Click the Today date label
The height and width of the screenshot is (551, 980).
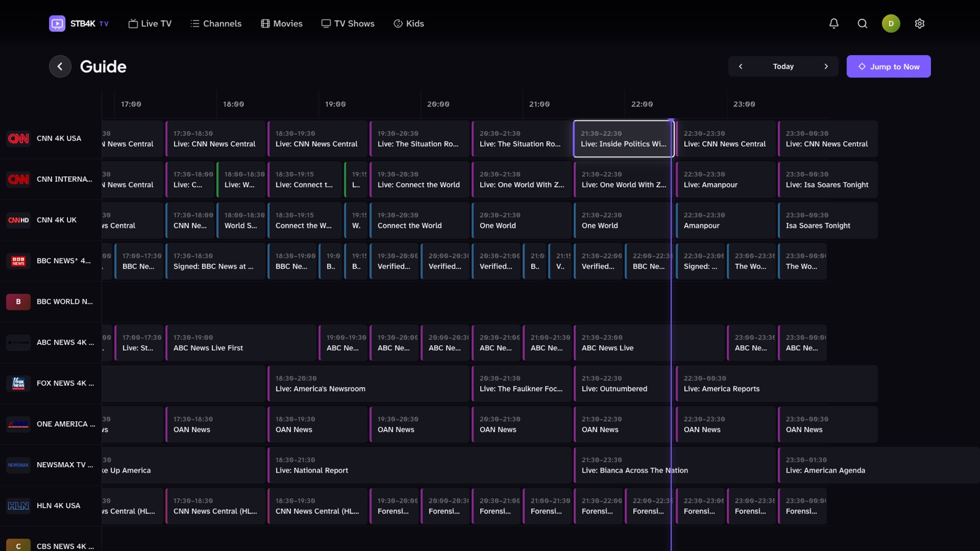pyautogui.click(x=783, y=67)
